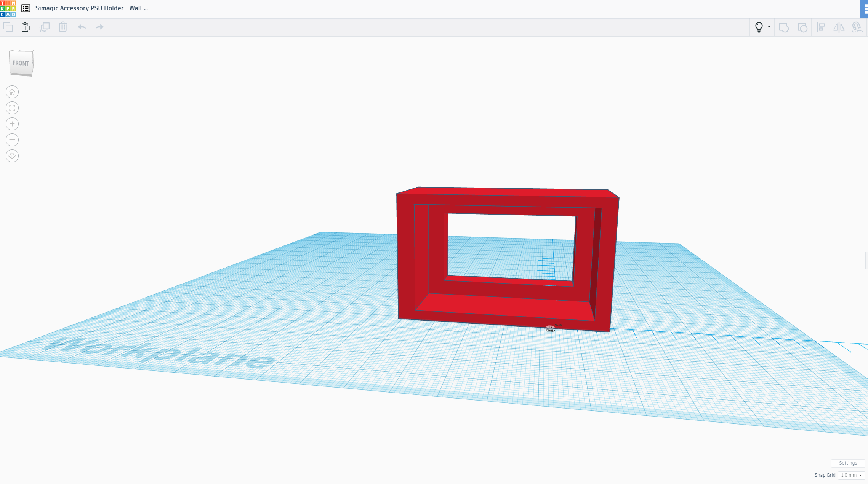This screenshot has width=868, height=484.
Task: Toggle the Cruise magnet tool
Action: 857,27
